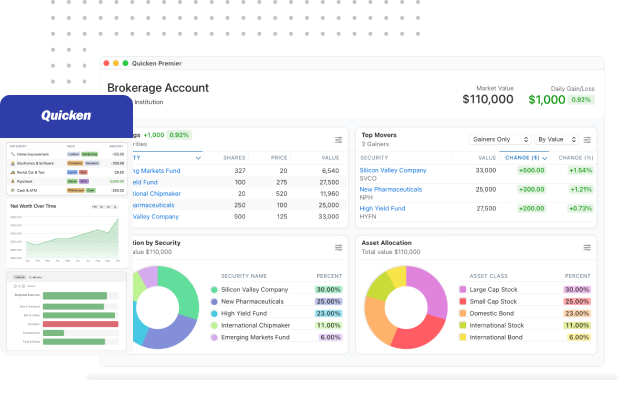Click the Paycheck category icon
This screenshot has width=636, height=396.
tap(13, 181)
